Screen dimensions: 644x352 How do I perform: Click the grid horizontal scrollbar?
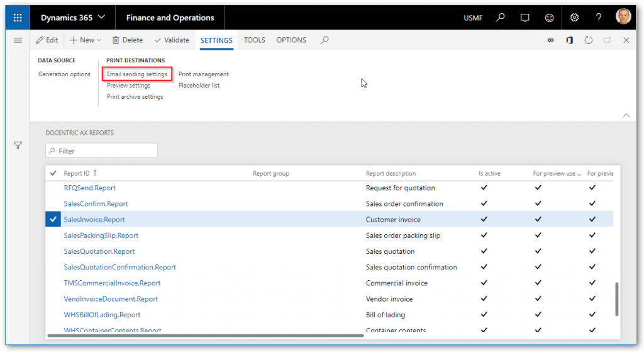pyautogui.click(x=206, y=336)
